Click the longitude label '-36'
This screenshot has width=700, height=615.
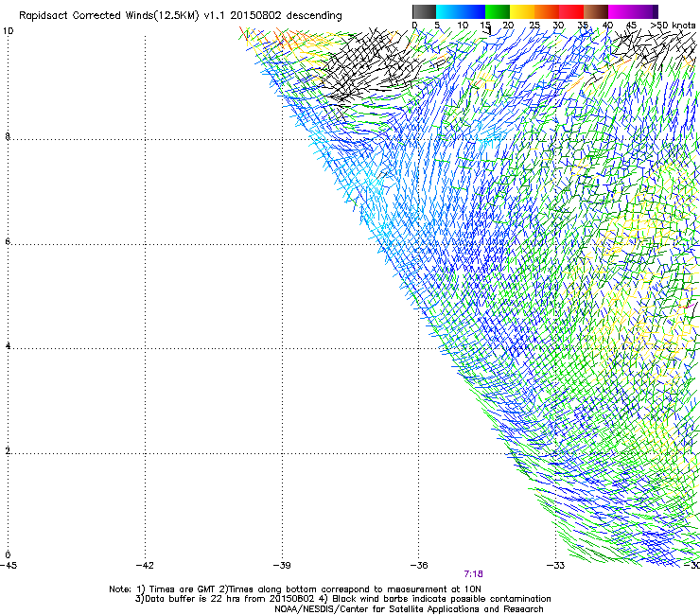click(x=419, y=566)
